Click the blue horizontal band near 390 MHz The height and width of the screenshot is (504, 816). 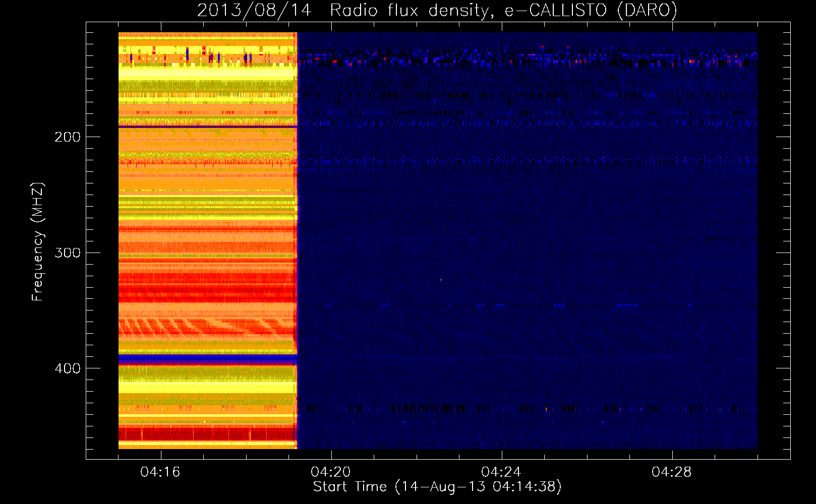[x=207, y=359]
